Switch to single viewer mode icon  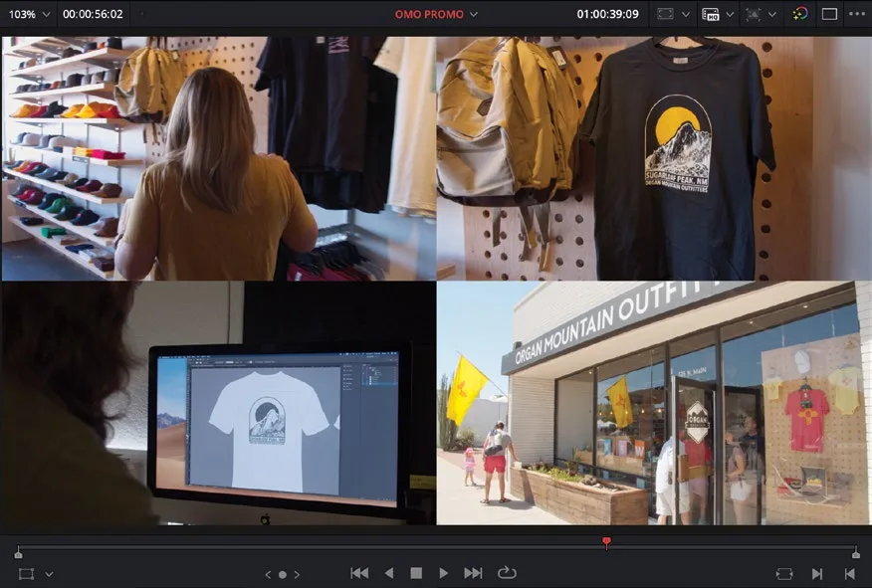click(829, 14)
